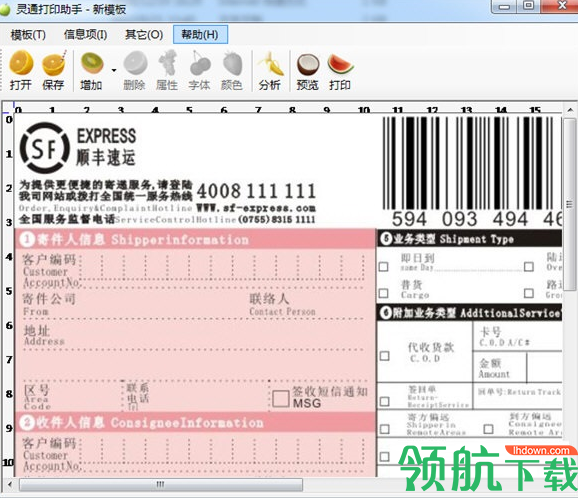The image size is (578, 498).
Task: Click the '4008 111 111' hotline number
Action: click(x=256, y=191)
